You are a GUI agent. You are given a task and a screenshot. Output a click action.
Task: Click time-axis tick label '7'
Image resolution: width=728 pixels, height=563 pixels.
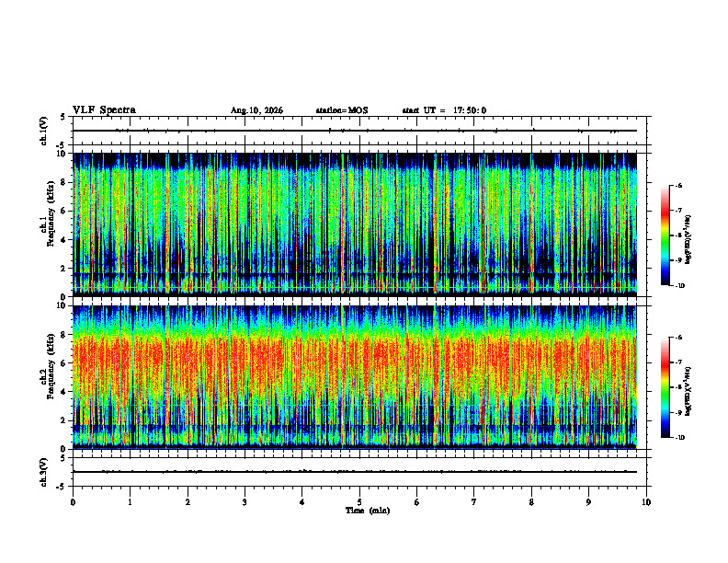click(x=474, y=502)
